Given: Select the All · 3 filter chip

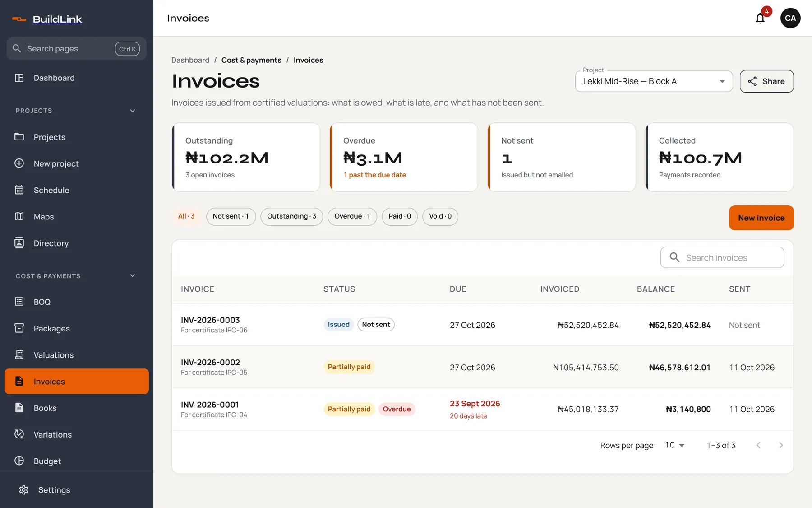Looking at the screenshot, I should pyautogui.click(x=186, y=216).
